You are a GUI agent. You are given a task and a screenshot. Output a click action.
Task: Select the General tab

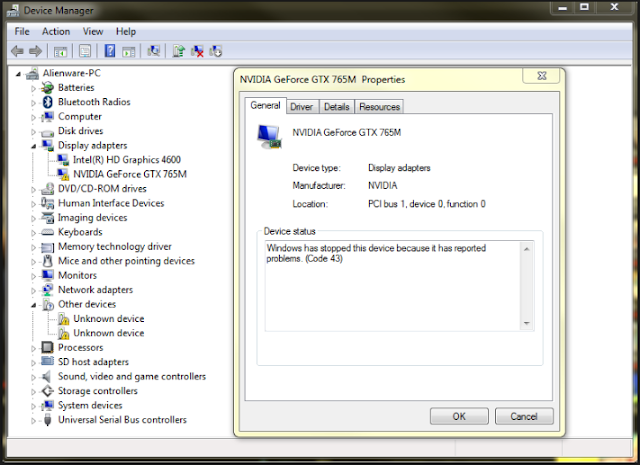coord(265,105)
